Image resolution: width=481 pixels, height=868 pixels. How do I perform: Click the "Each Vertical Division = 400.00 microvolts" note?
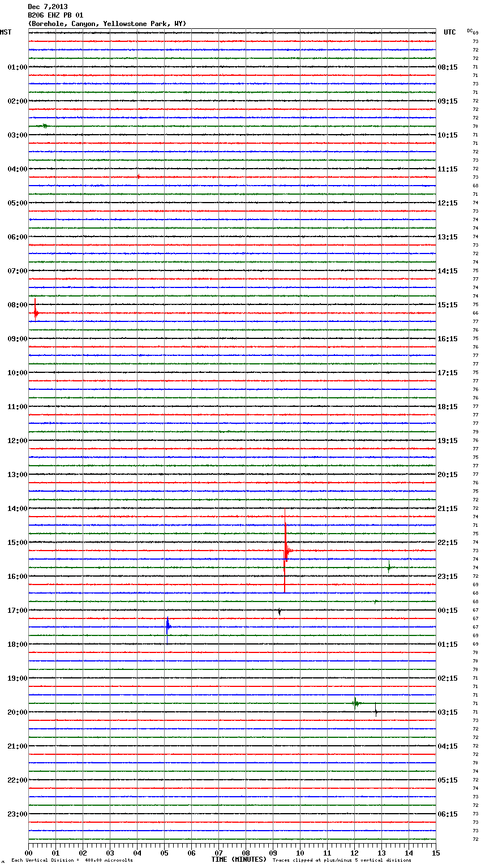pos(72,861)
